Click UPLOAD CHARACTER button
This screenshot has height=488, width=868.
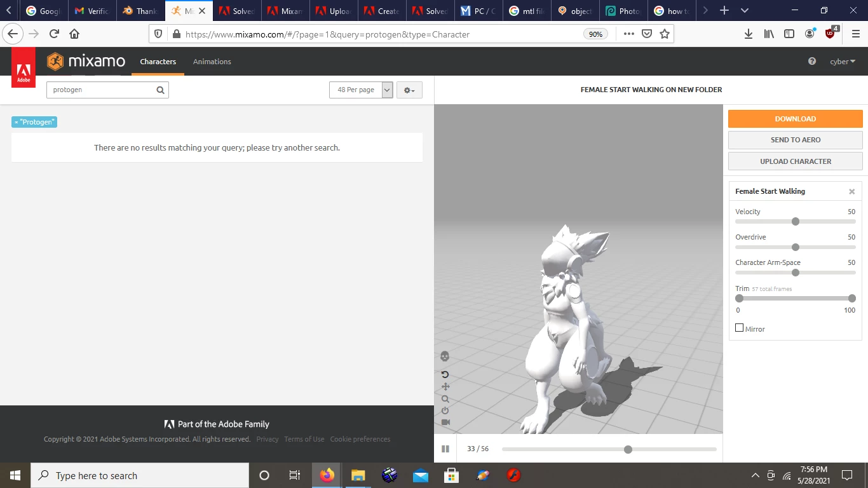tap(796, 161)
